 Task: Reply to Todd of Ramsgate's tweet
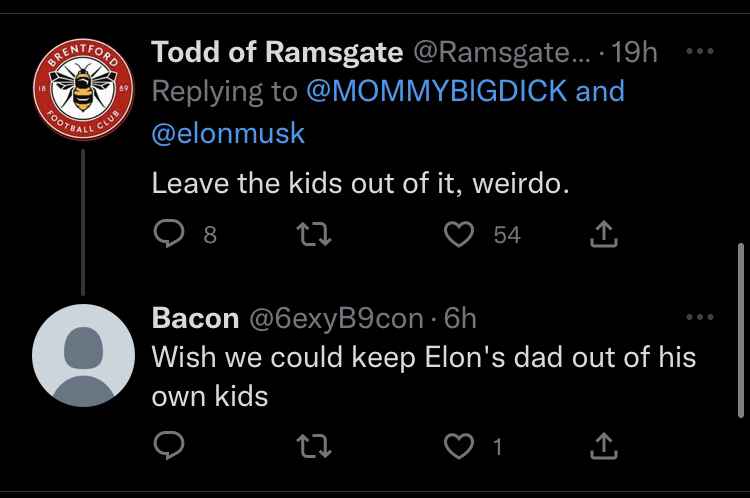click(x=166, y=234)
